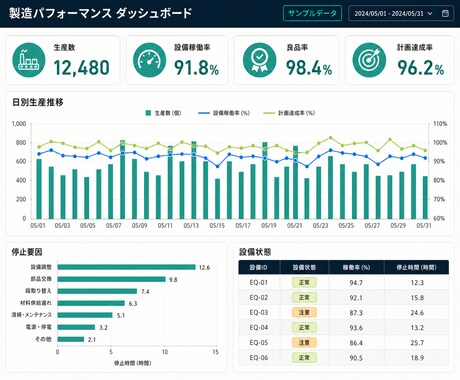Image resolution: width=460 pixels, height=380 pixels.
Task: Click the award ribbon icon on the 良品率 card
Action: click(259, 60)
